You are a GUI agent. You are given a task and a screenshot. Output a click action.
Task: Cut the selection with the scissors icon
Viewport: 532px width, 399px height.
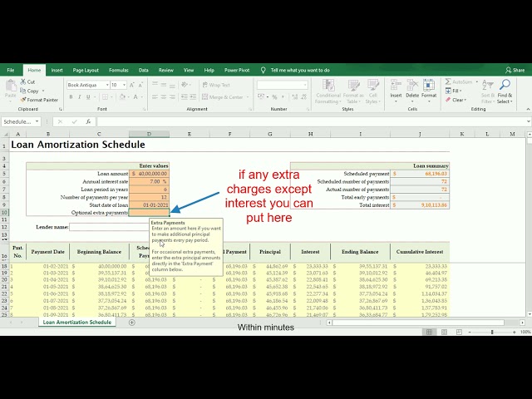pos(23,81)
